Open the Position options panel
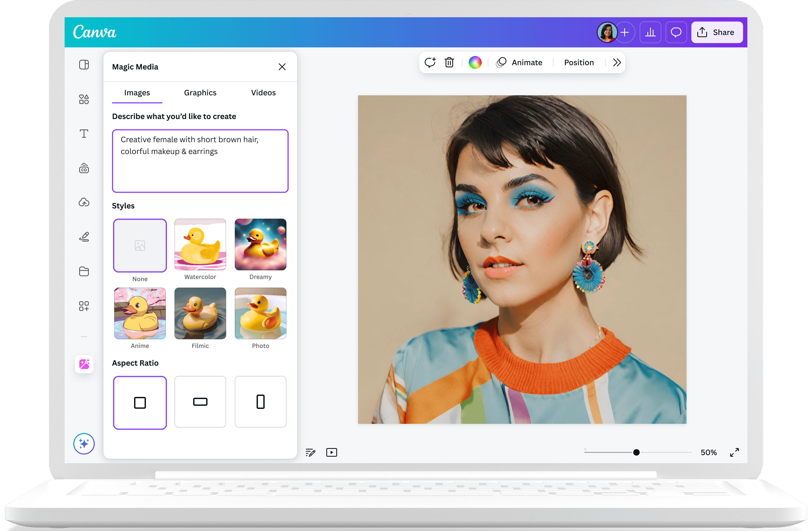The width and height of the screenshot is (812, 531). pyautogui.click(x=579, y=62)
